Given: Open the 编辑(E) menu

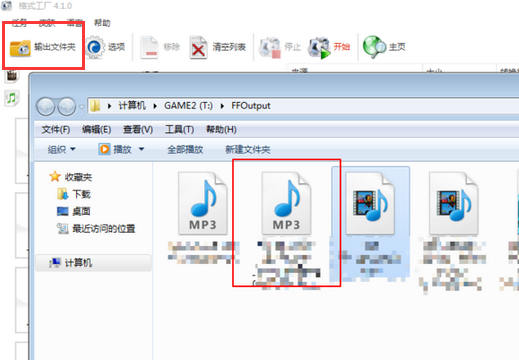Looking at the screenshot, I should click(96, 129).
